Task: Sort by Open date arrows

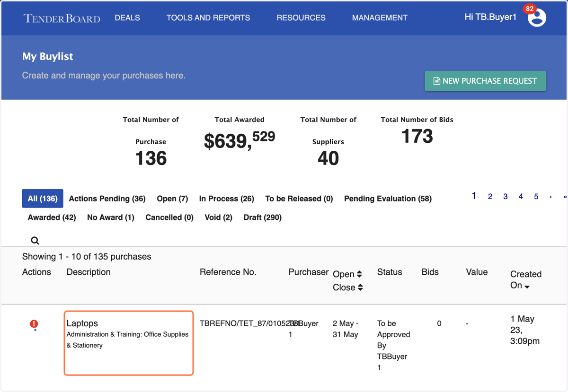Action: (359, 274)
